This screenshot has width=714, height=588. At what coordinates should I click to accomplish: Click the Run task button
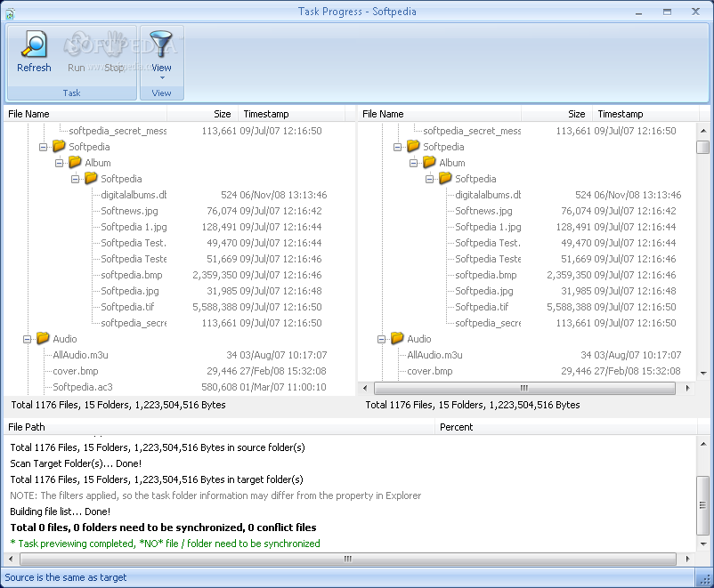tap(76, 50)
